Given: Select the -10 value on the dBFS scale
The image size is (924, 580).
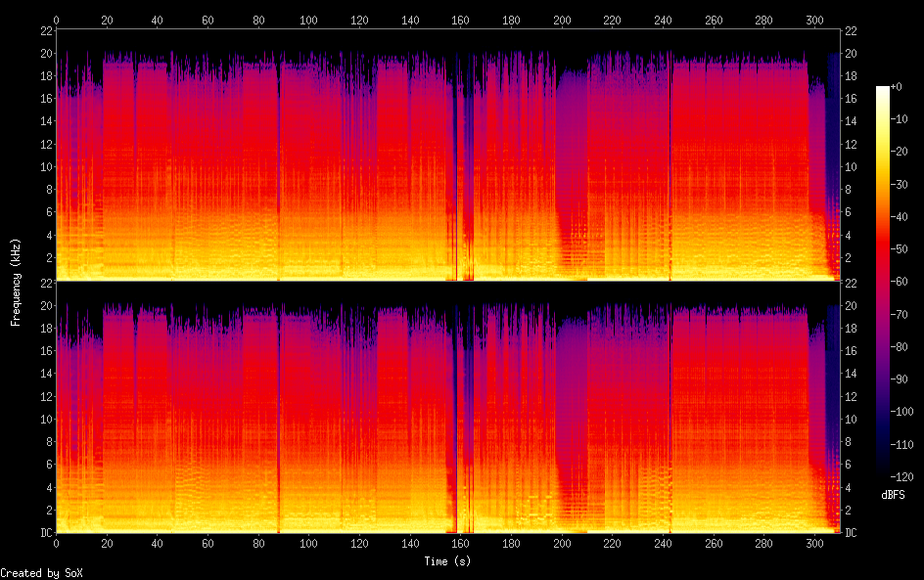Looking at the screenshot, I should tap(907, 120).
